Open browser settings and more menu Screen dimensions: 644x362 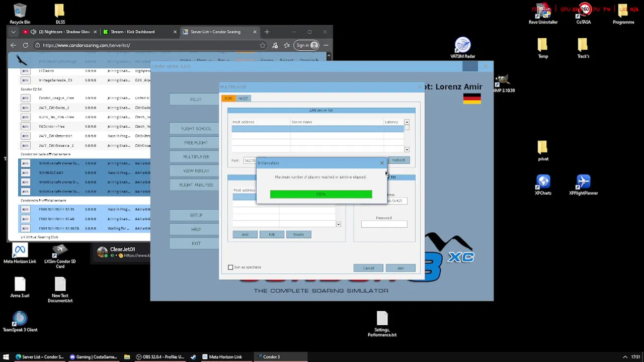point(326,45)
